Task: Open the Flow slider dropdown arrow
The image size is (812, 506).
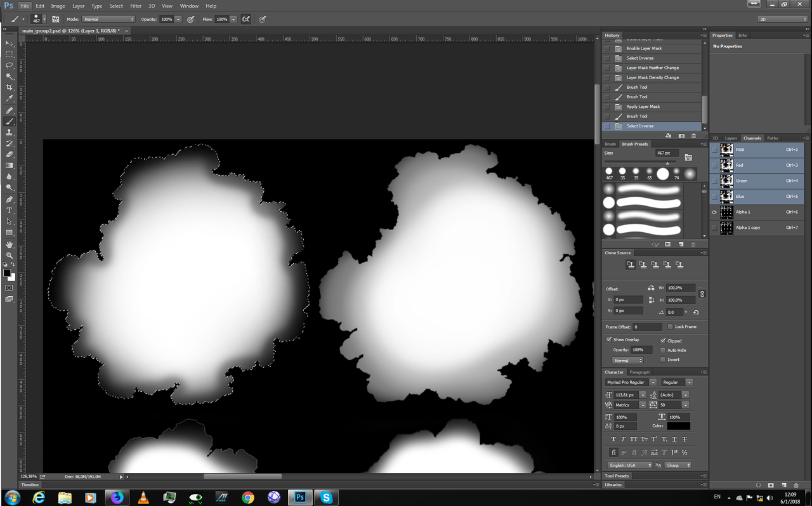Action: pyautogui.click(x=233, y=19)
